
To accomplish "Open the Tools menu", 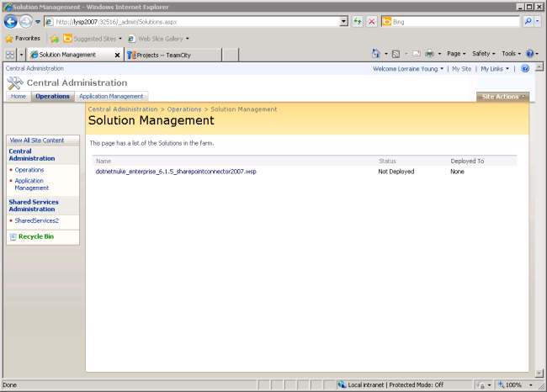I will tap(511, 54).
